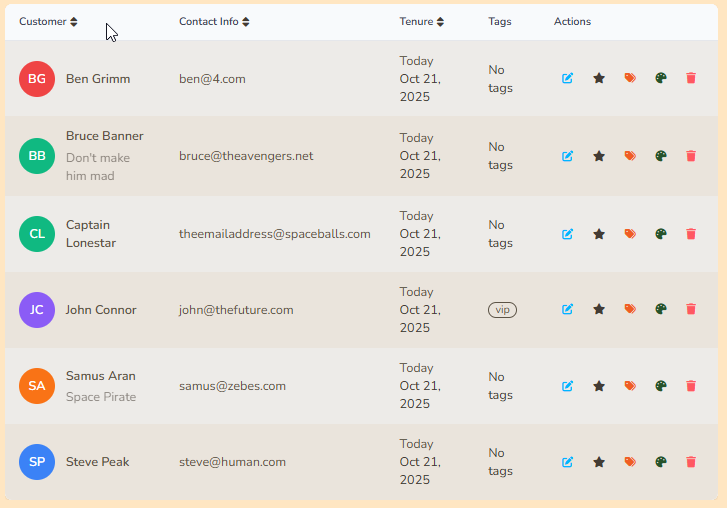Click the Tags column header
Image resolution: width=727 pixels, height=508 pixels.
500,22
